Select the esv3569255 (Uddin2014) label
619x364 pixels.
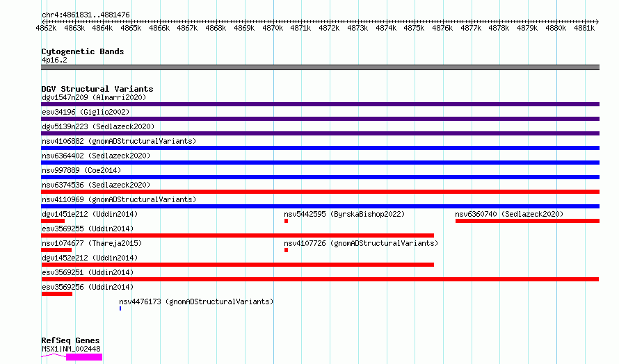[88, 229]
